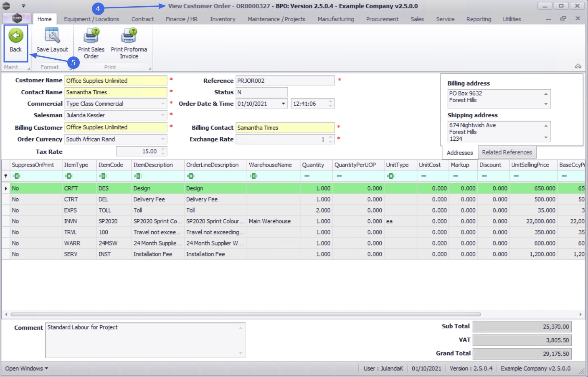Click the ItemDescription filter condition icon

(x=139, y=176)
